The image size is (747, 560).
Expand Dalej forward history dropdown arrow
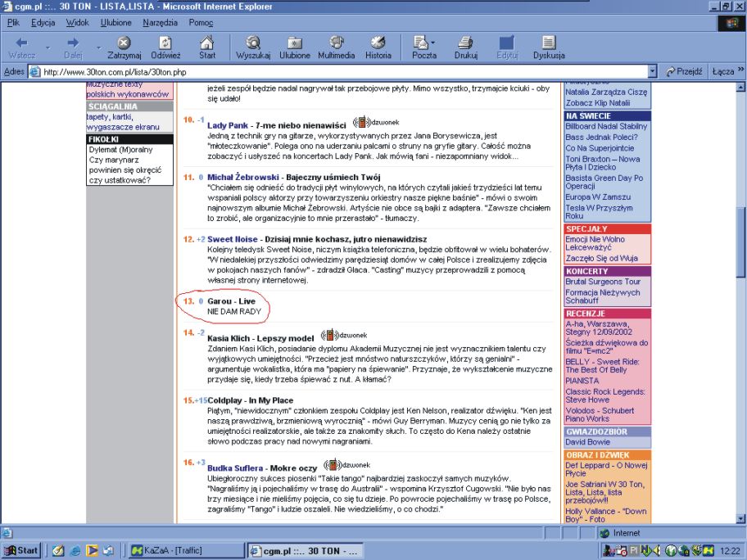(x=98, y=47)
